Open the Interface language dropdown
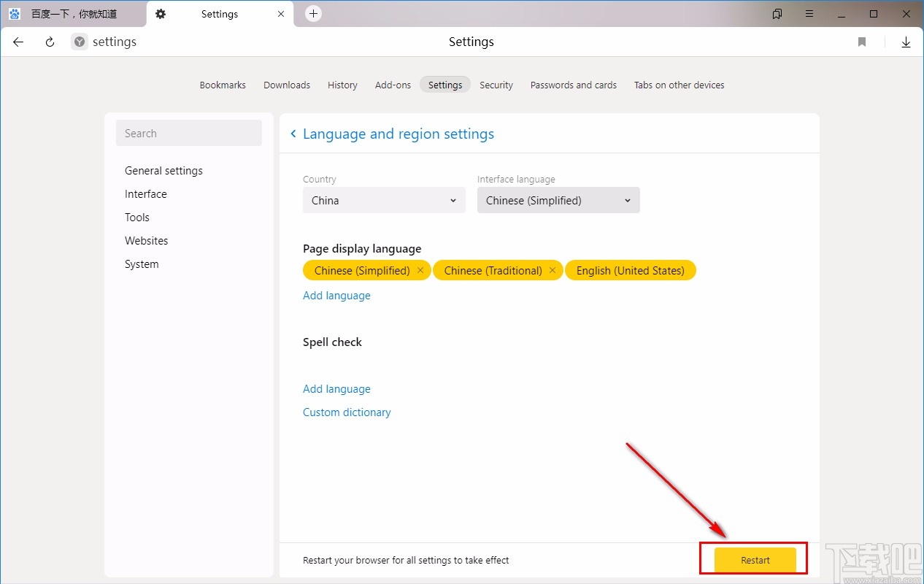 click(558, 201)
